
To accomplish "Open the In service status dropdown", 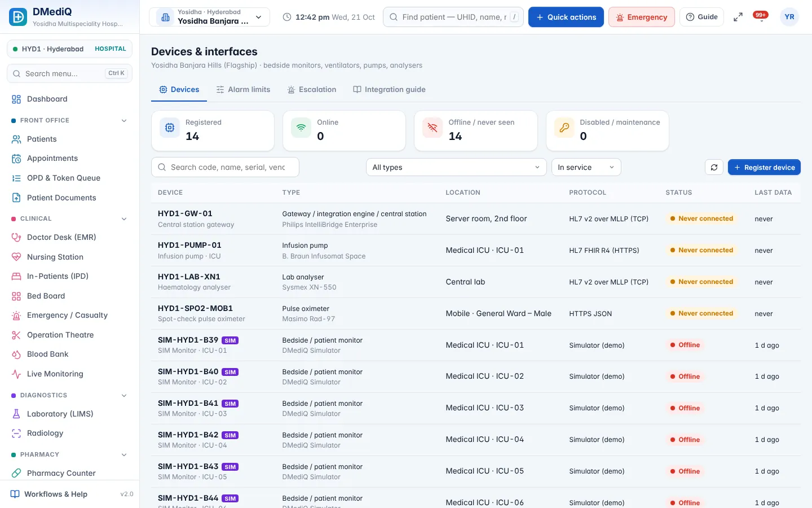I will [586, 167].
